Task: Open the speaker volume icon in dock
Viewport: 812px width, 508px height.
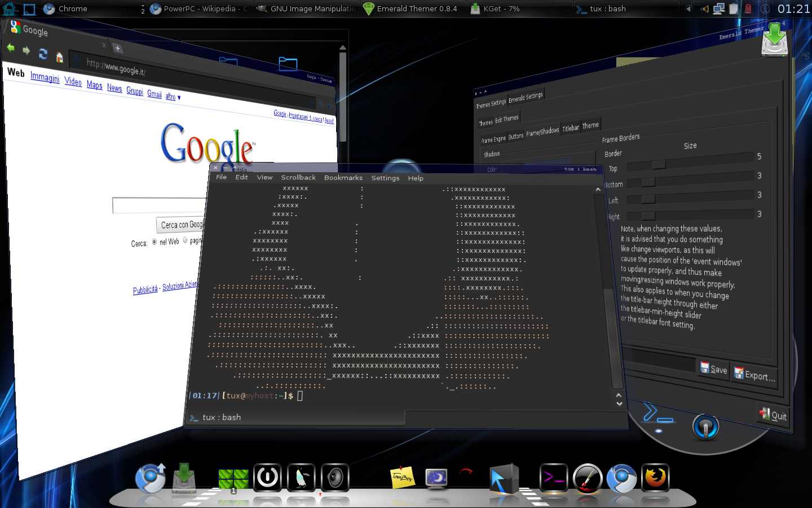Action: (x=335, y=478)
